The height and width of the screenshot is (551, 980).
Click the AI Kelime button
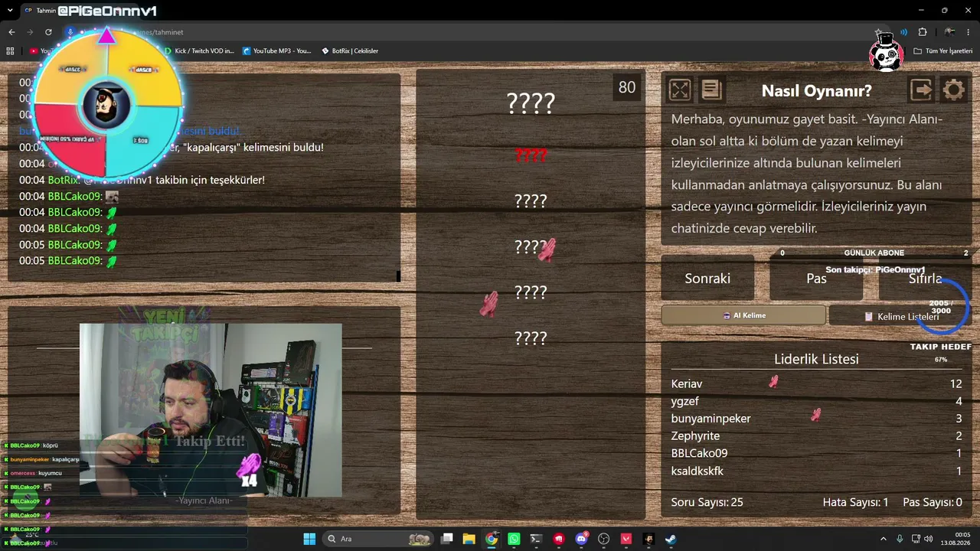tap(743, 315)
